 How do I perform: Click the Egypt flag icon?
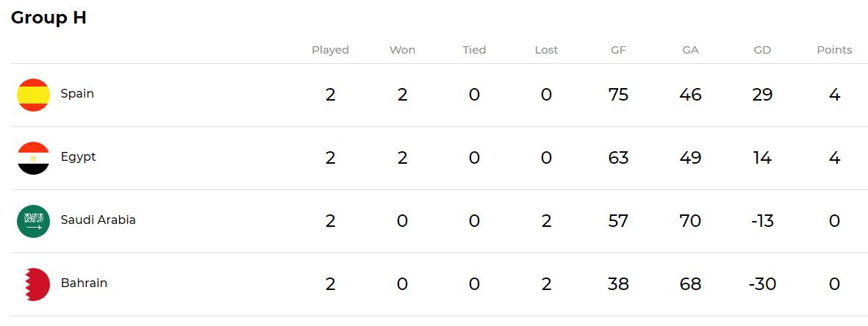click(33, 158)
